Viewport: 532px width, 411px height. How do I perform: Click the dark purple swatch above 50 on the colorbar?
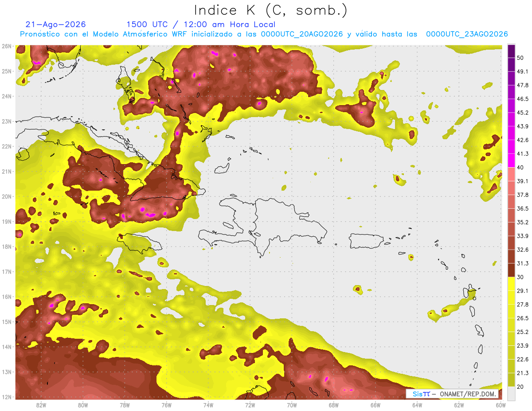(512, 51)
